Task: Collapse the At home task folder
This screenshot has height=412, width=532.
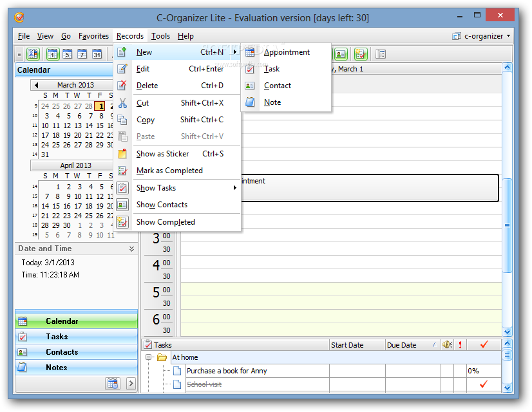Action: [148, 357]
